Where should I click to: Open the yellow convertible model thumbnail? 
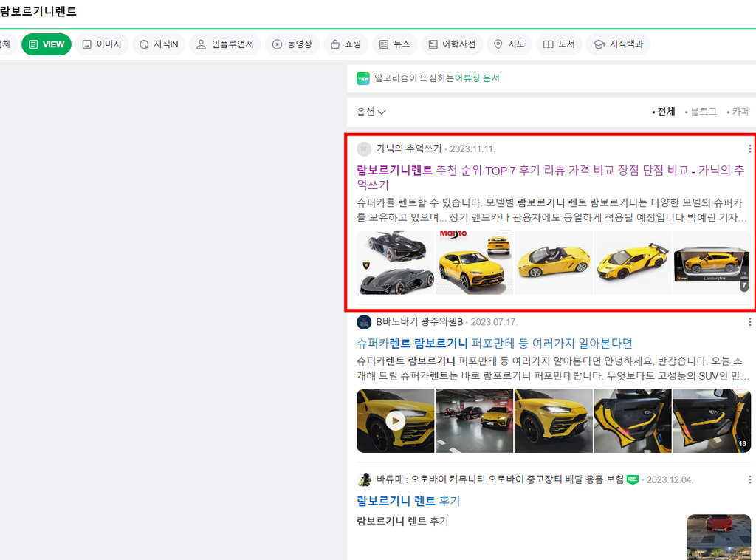554,262
